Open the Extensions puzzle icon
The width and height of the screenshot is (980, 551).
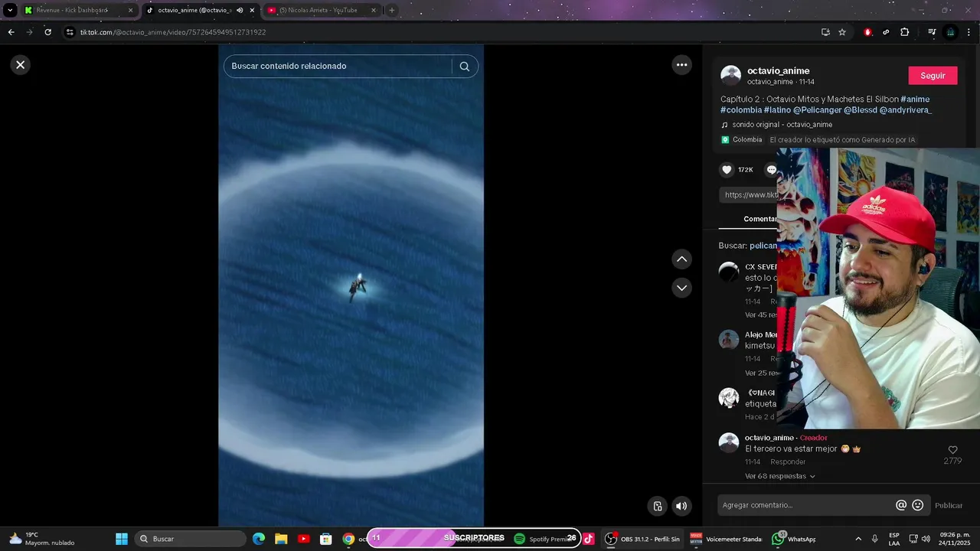[x=905, y=32]
